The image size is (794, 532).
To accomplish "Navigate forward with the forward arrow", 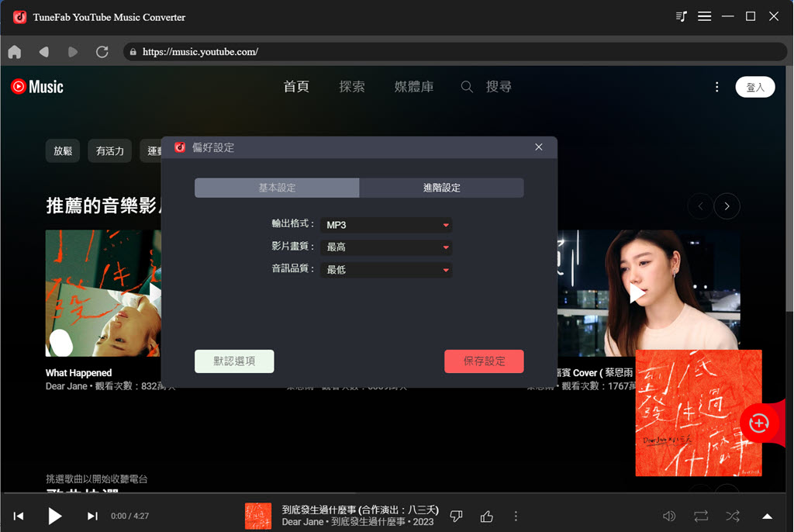I will (x=72, y=52).
